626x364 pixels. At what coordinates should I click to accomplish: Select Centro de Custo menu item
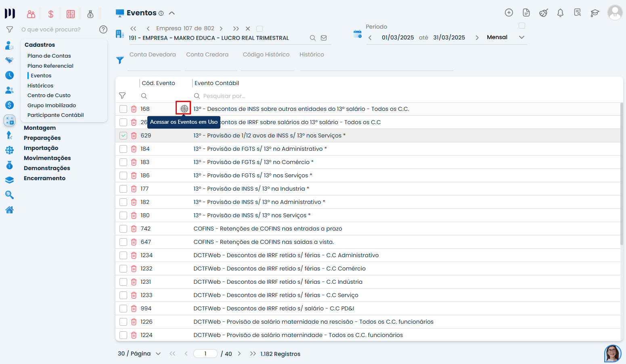coord(49,95)
